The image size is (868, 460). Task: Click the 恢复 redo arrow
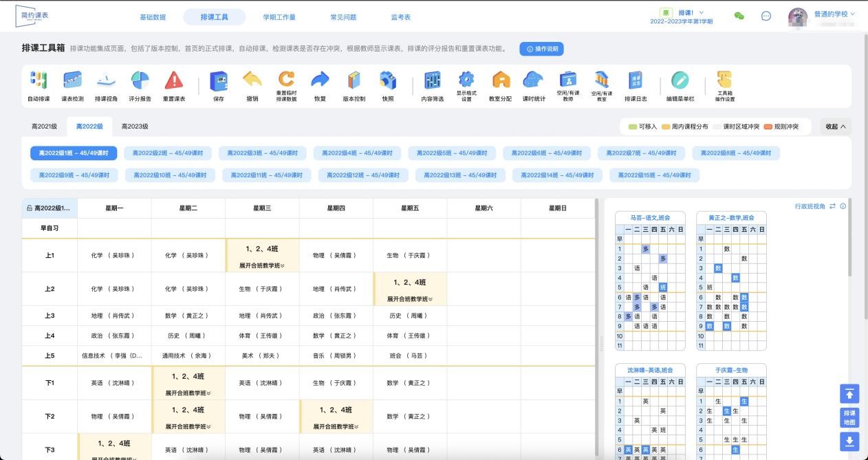(x=320, y=81)
